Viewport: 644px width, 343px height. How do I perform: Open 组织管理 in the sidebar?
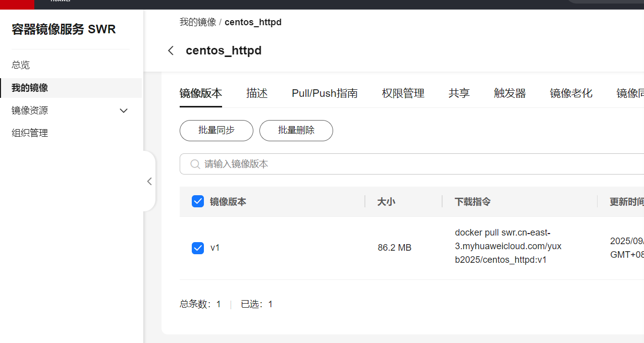point(30,133)
